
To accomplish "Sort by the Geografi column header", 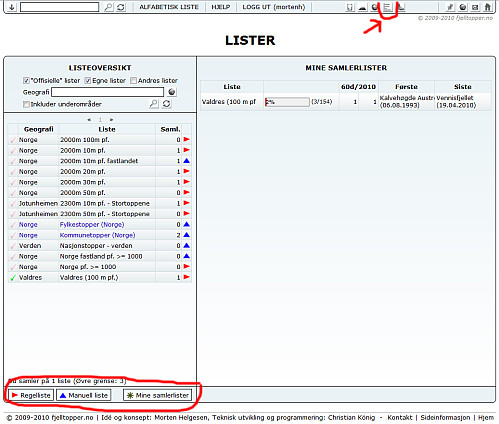I will click(38, 129).
